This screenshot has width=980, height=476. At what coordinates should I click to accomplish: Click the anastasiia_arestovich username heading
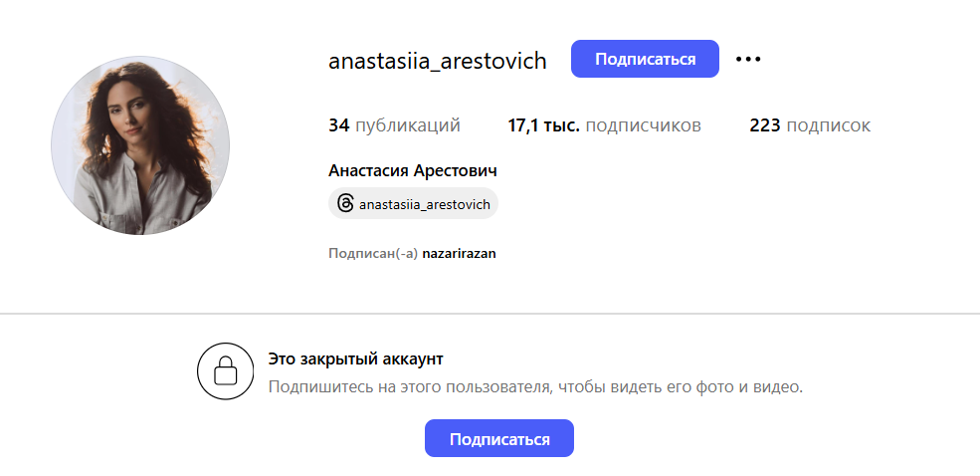pyautogui.click(x=438, y=61)
